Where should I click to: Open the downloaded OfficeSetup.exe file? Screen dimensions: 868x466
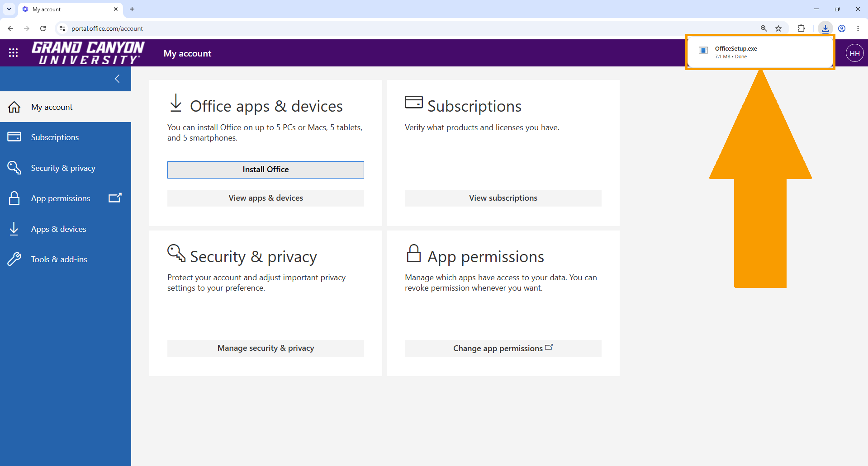[760, 52]
